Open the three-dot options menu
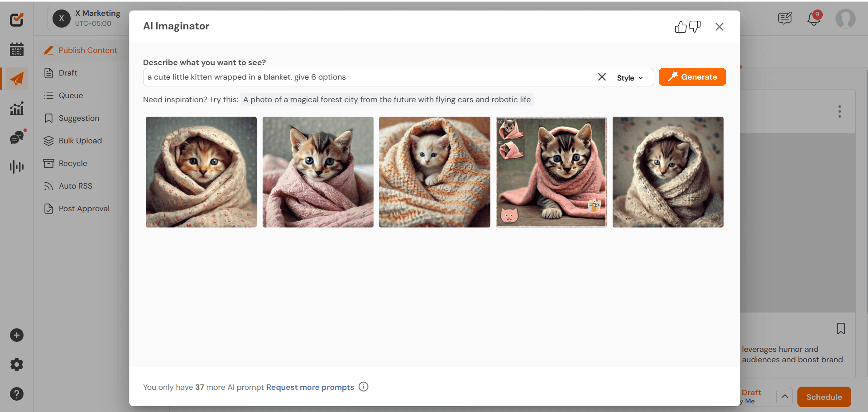868x412 pixels. pos(839,112)
